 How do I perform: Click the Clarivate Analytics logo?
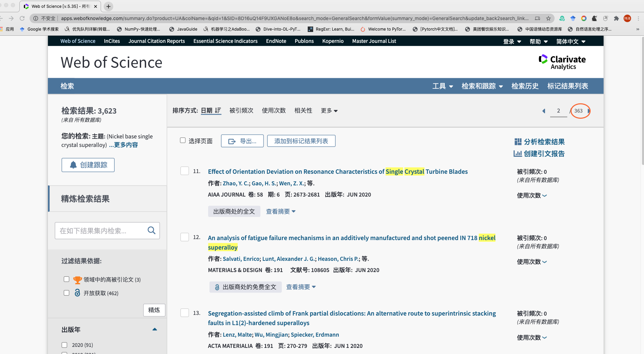[562, 62]
